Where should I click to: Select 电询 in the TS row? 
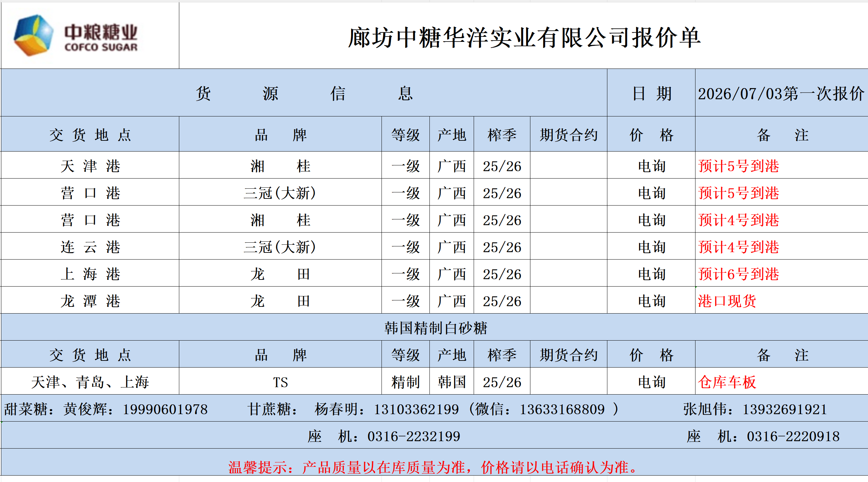tap(651, 382)
